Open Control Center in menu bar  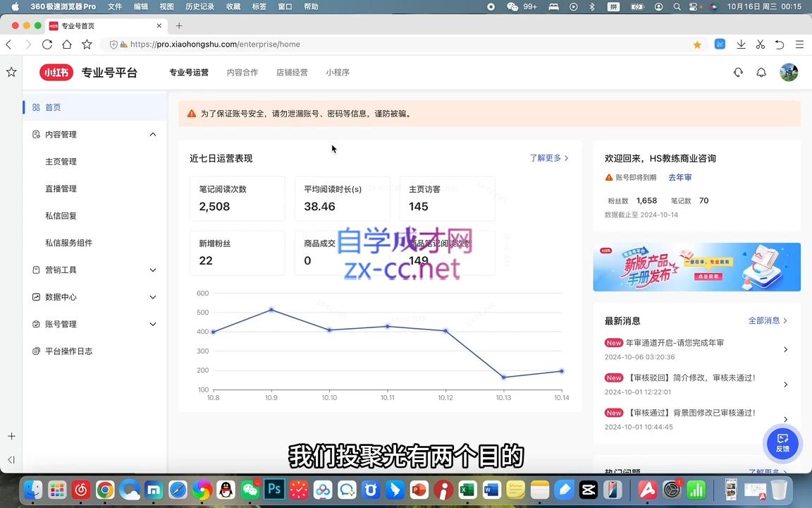tap(694, 7)
